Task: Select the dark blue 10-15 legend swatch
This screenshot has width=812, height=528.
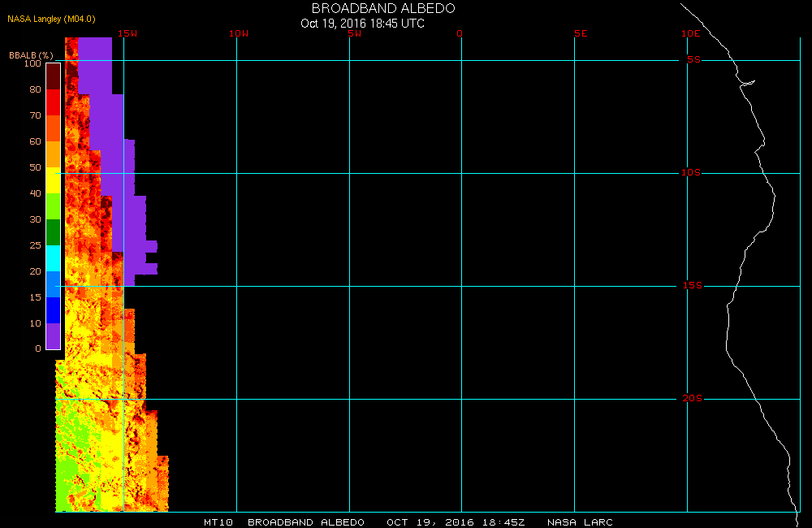Action: pyautogui.click(x=54, y=309)
